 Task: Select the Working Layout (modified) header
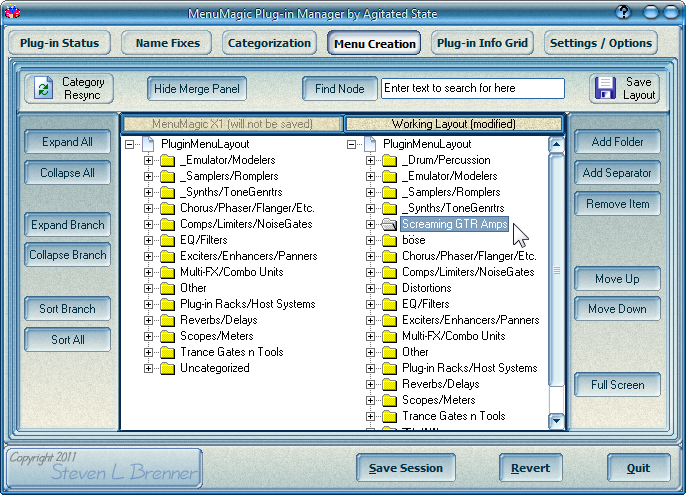(x=453, y=124)
